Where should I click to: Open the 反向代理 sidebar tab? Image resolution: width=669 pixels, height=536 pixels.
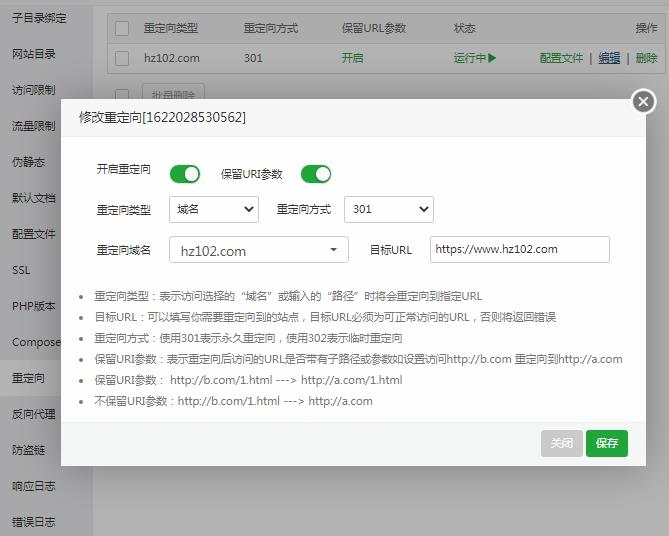(34, 414)
